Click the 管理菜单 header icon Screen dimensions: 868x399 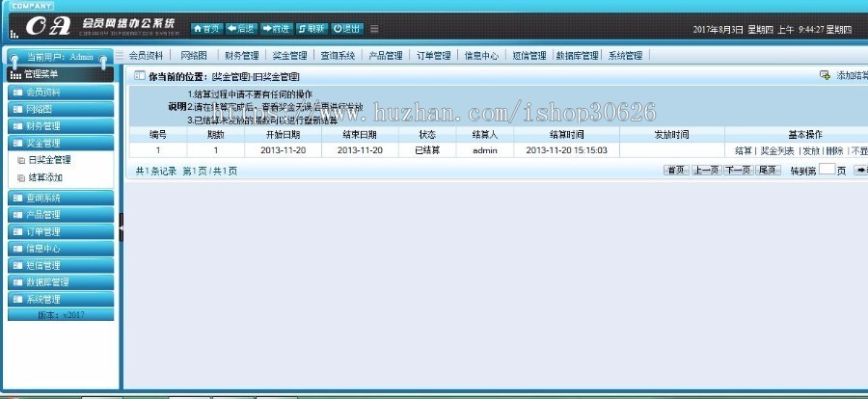pyautogui.click(x=16, y=75)
